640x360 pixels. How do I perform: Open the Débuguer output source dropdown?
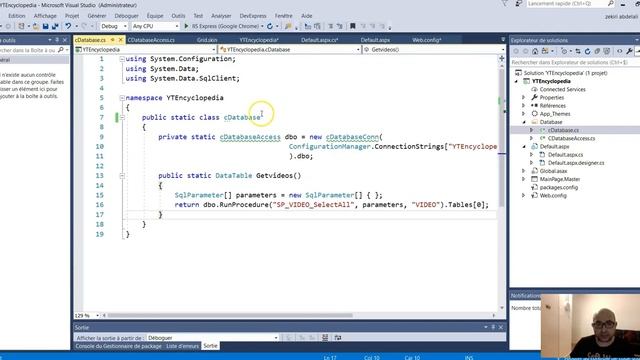click(x=212, y=338)
